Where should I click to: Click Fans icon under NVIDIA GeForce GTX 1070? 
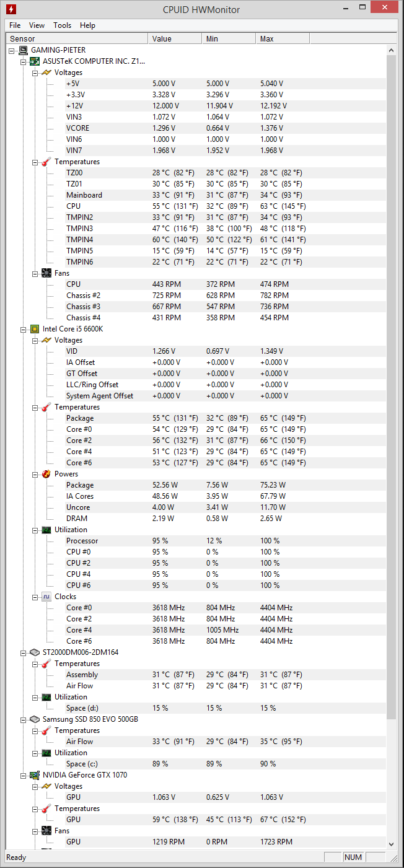tap(46, 831)
